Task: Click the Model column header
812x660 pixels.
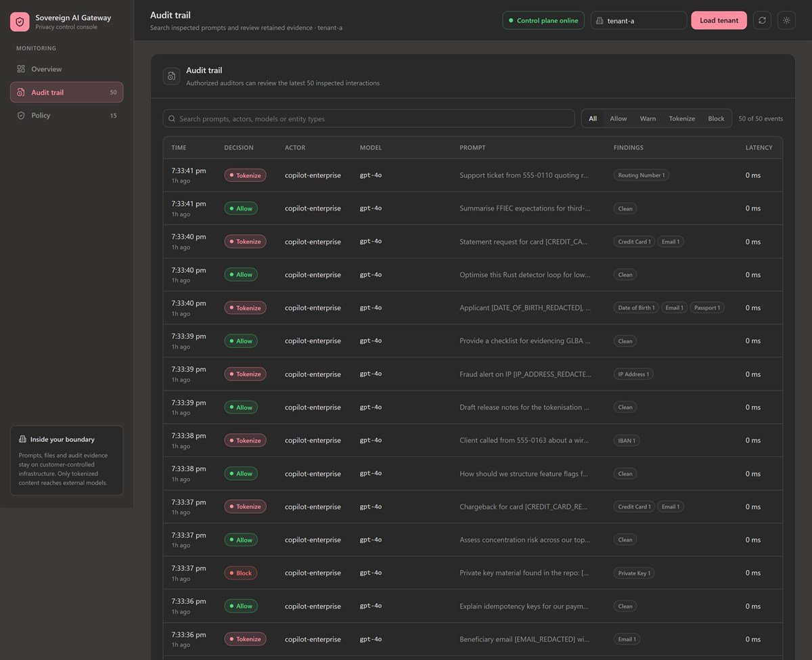Action: [371, 148]
